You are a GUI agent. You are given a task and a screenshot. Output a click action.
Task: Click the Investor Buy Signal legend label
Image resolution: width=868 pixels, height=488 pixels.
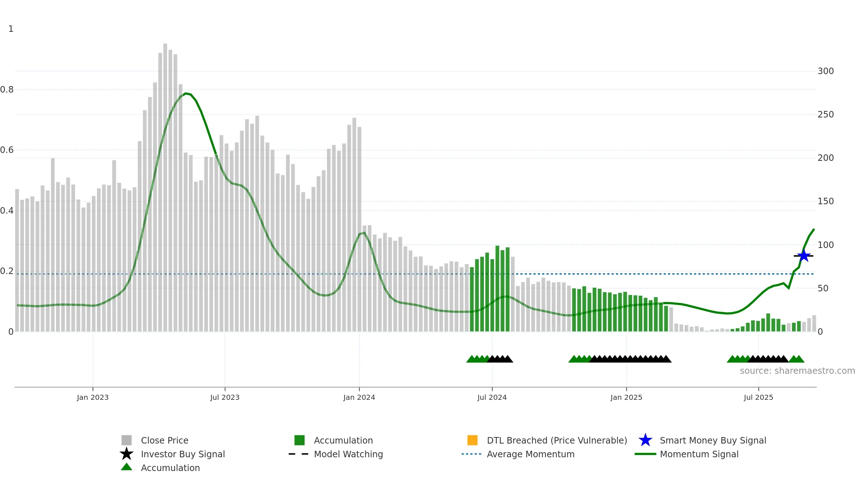click(x=183, y=454)
